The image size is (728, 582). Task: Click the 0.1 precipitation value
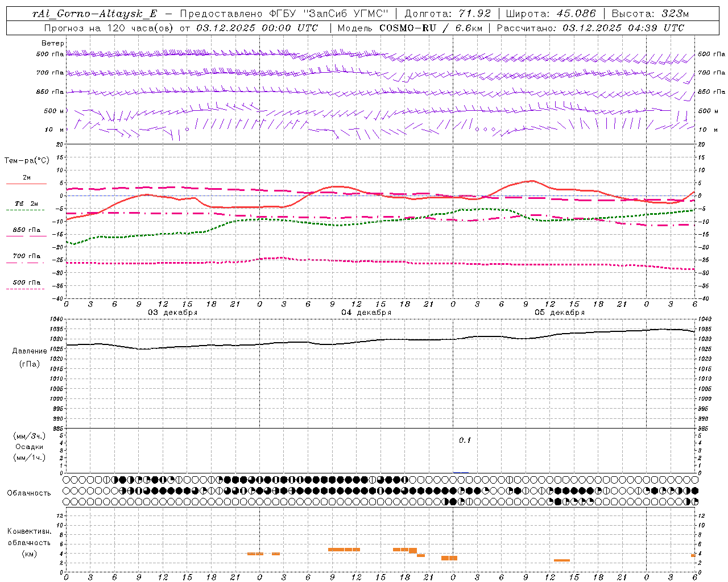click(x=465, y=440)
